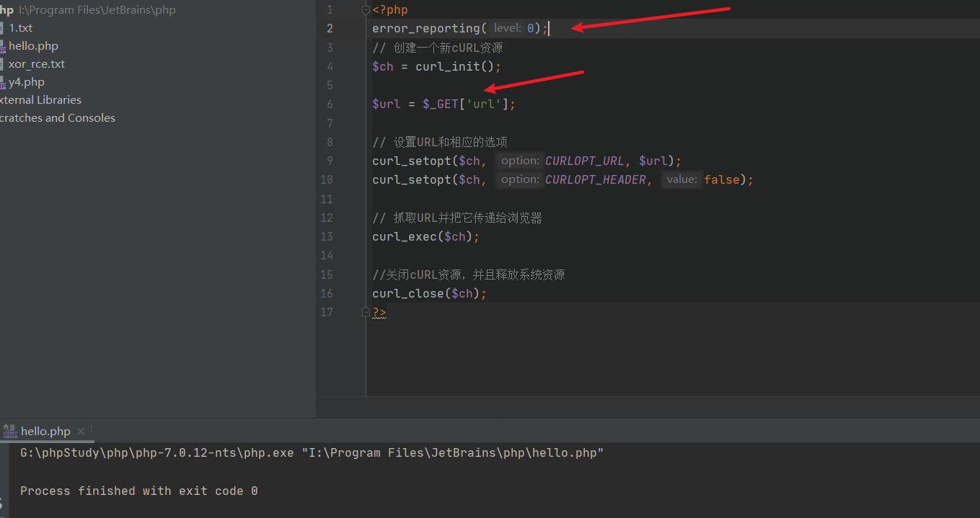The image size is (980, 518).
Task: Open y4.php in the project tree
Action: (x=27, y=82)
